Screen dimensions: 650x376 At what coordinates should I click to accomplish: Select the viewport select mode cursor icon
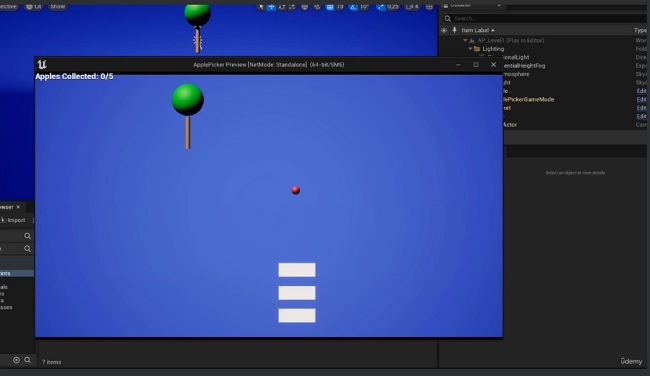pyautogui.click(x=261, y=7)
